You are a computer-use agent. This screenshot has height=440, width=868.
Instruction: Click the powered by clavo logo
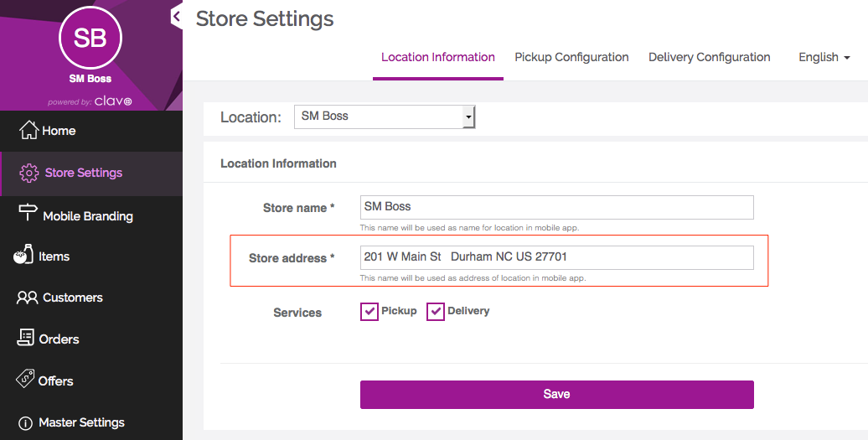(x=90, y=102)
